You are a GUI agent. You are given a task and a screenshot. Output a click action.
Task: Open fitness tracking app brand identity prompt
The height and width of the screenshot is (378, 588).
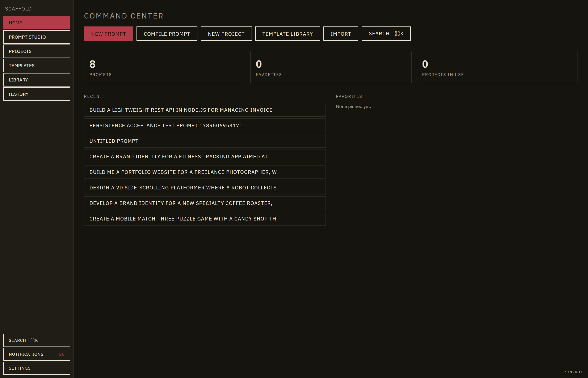205,157
